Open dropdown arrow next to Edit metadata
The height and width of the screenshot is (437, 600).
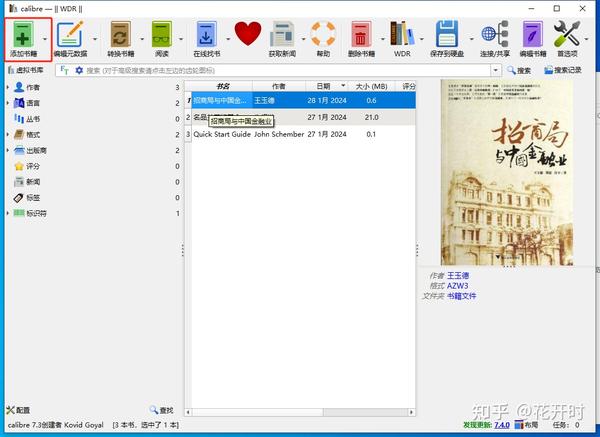click(95, 39)
